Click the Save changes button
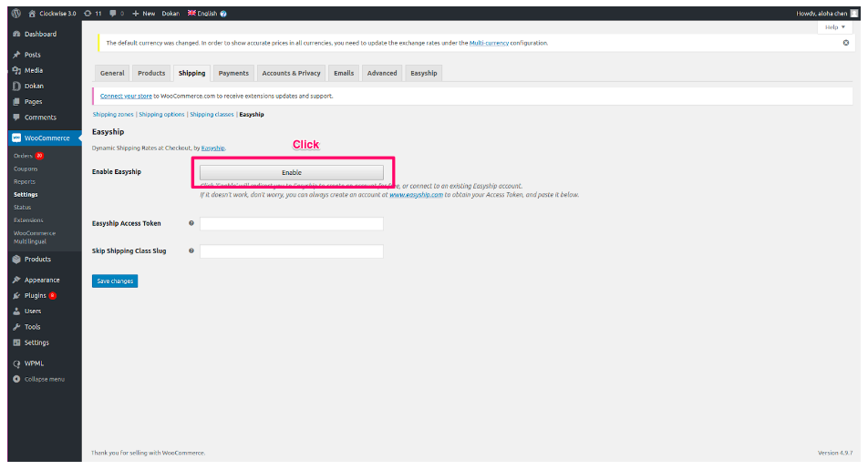868x470 pixels. (115, 281)
